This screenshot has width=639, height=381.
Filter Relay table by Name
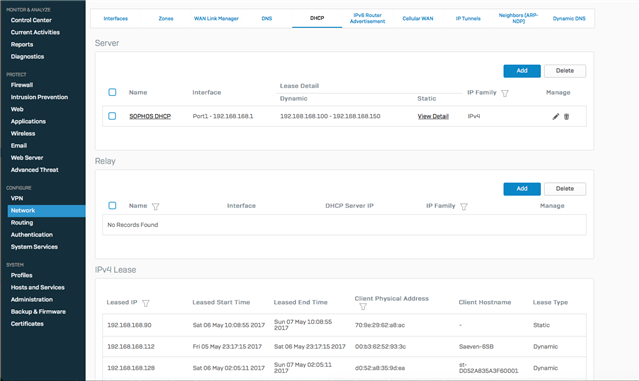155,207
